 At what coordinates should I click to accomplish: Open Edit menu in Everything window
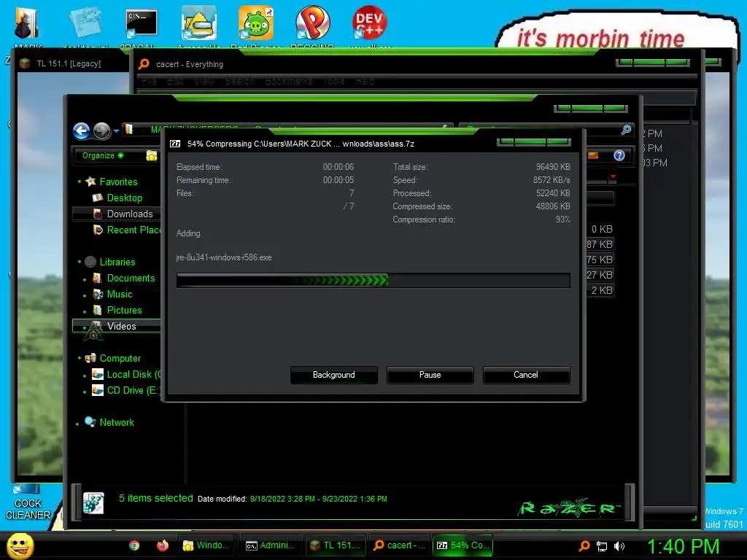[x=175, y=82]
